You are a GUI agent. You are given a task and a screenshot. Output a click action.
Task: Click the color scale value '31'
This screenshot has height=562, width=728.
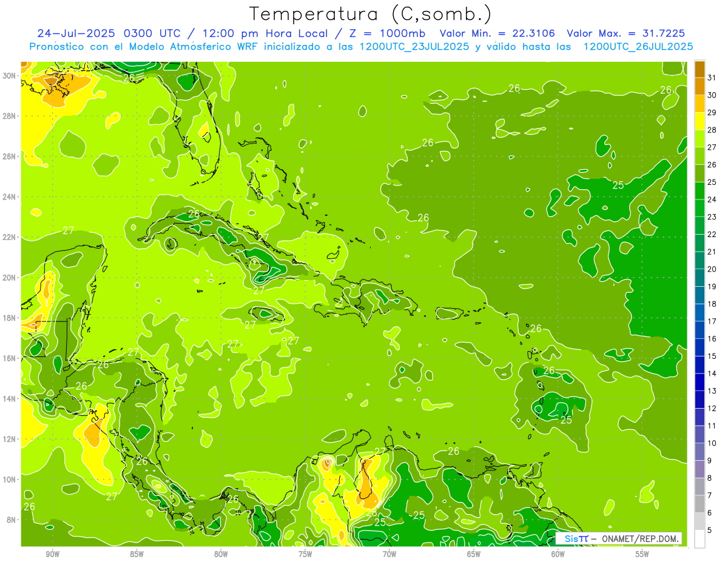[712, 78]
